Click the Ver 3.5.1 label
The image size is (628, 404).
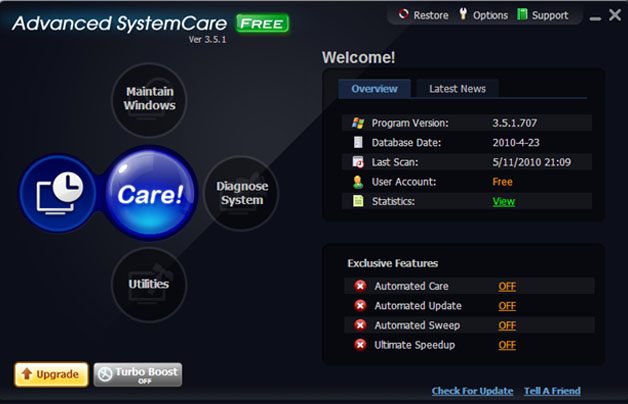tap(207, 40)
